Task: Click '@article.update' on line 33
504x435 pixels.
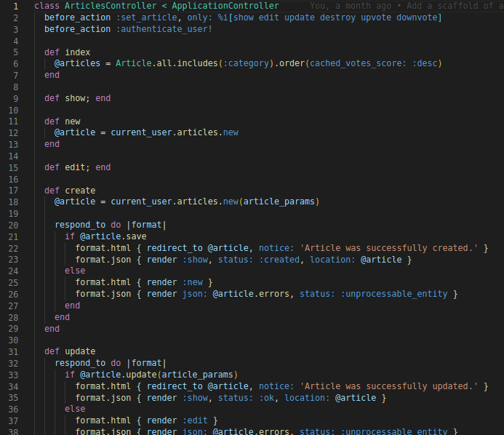Action: 118,375
